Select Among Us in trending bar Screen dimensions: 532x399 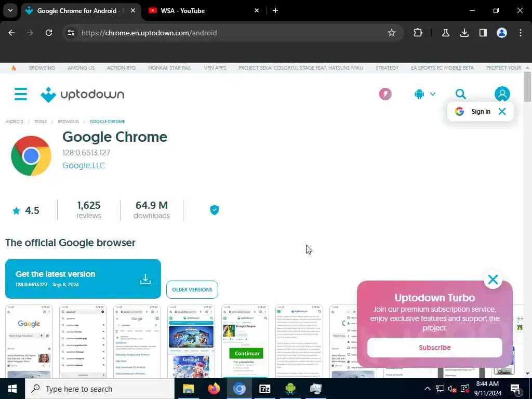tap(81, 68)
